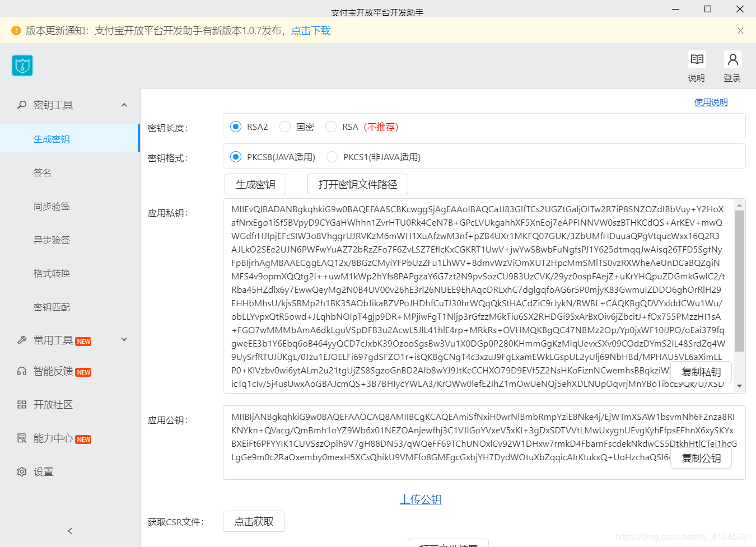Open 开放社区 in the sidebar
Image resolution: width=756 pixels, height=547 pixels.
(x=53, y=404)
